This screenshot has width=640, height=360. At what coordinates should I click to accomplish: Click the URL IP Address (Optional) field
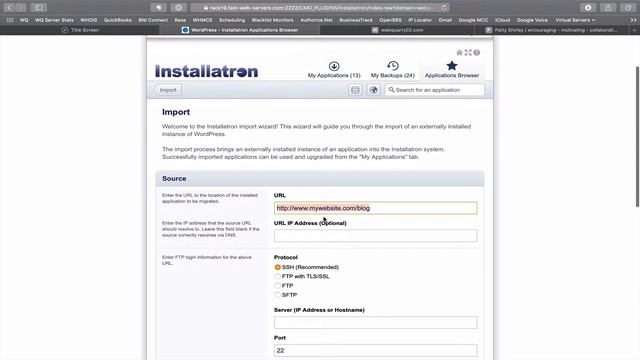pos(376,236)
